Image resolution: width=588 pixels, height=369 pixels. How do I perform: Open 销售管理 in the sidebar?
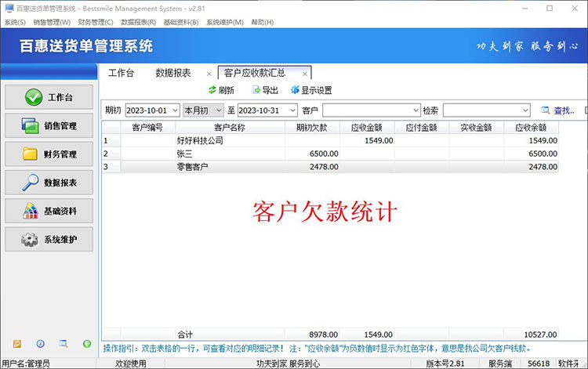click(49, 125)
